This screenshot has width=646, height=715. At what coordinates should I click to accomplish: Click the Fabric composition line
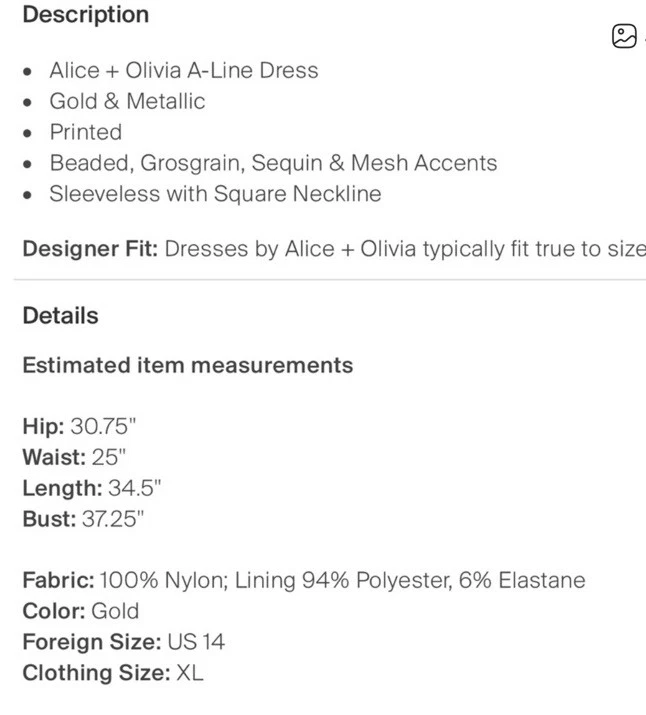coord(303,581)
